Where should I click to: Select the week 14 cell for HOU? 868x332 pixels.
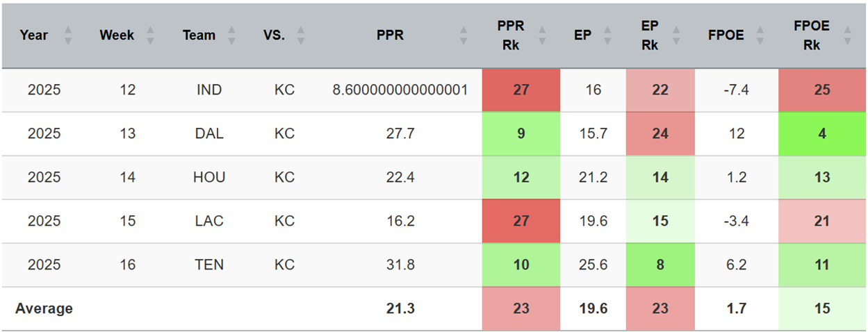point(127,177)
